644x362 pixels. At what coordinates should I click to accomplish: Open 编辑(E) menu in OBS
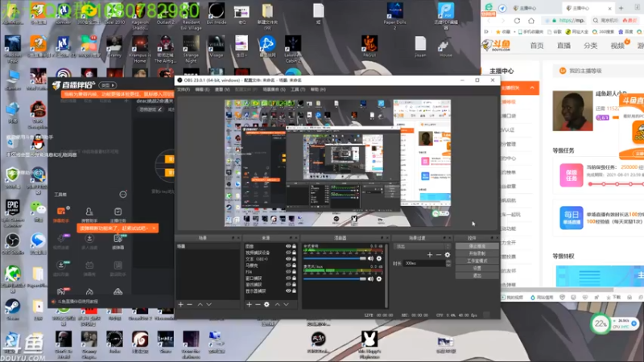202,89
